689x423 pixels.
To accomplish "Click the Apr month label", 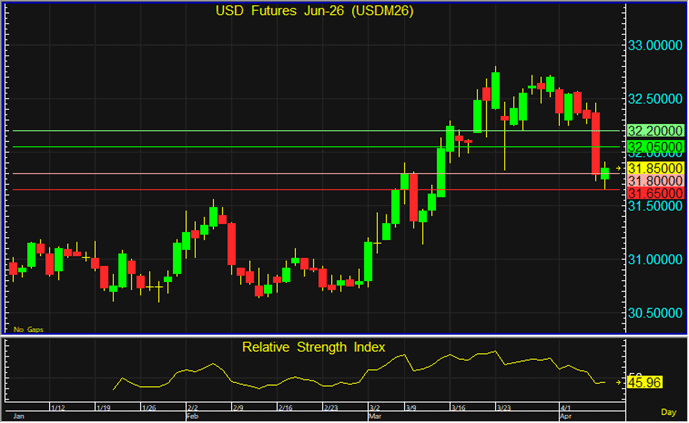I will click(x=566, y=416).
